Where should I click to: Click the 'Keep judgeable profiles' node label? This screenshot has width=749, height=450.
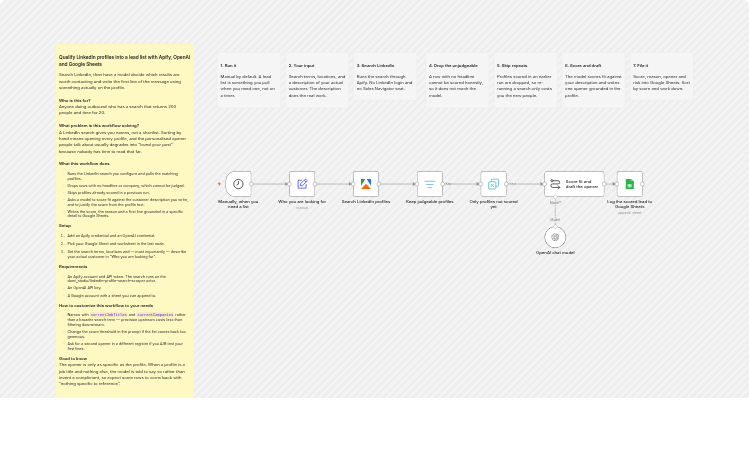tap(429, 202)
